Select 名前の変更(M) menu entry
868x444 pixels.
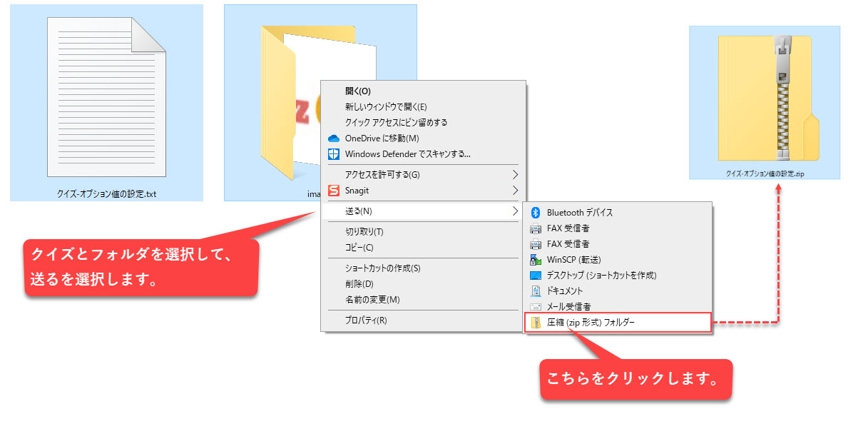tap(424, 299)
